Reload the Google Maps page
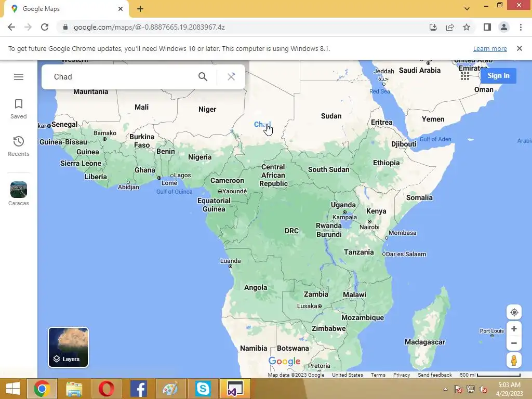532x399 pixels. point(45,27)
